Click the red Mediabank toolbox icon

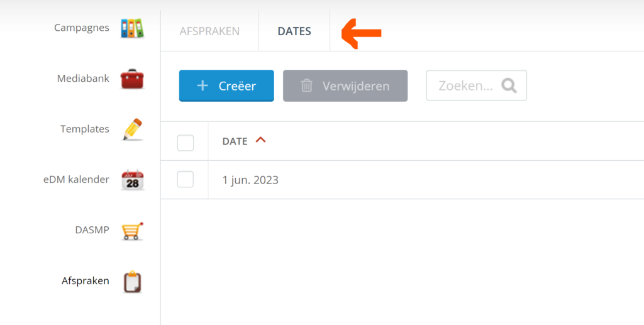132,79
